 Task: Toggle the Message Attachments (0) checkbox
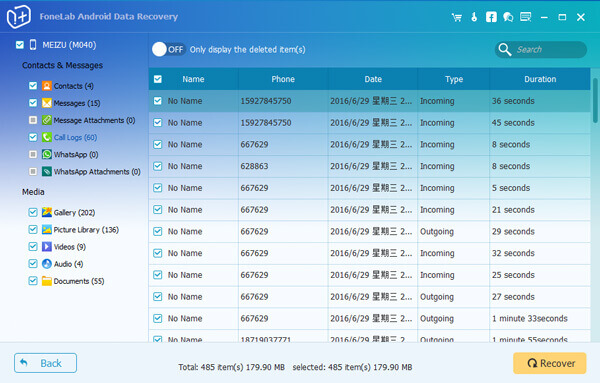33,120
